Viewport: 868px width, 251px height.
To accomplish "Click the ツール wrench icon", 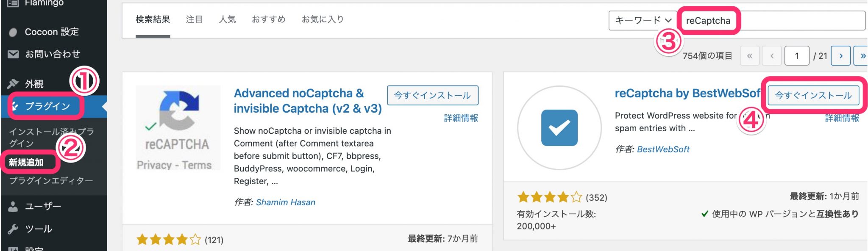I will tap(13, 229).
